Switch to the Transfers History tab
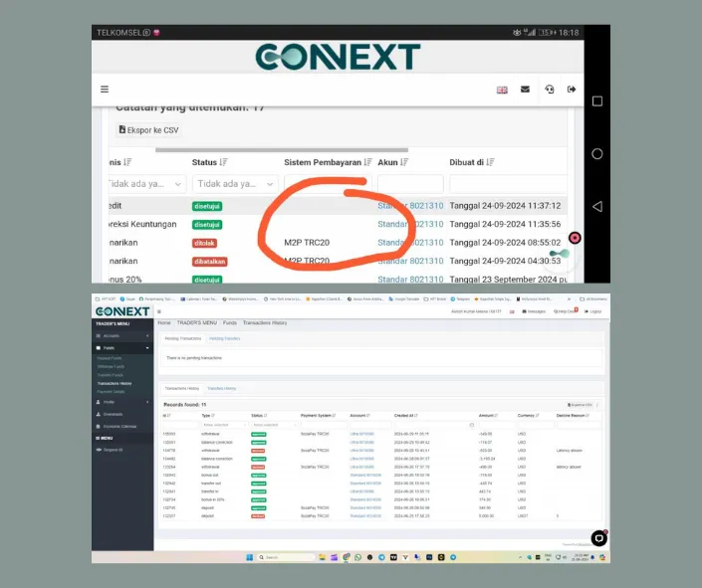This screenshot has width=702, height=588. click(222, 388)
